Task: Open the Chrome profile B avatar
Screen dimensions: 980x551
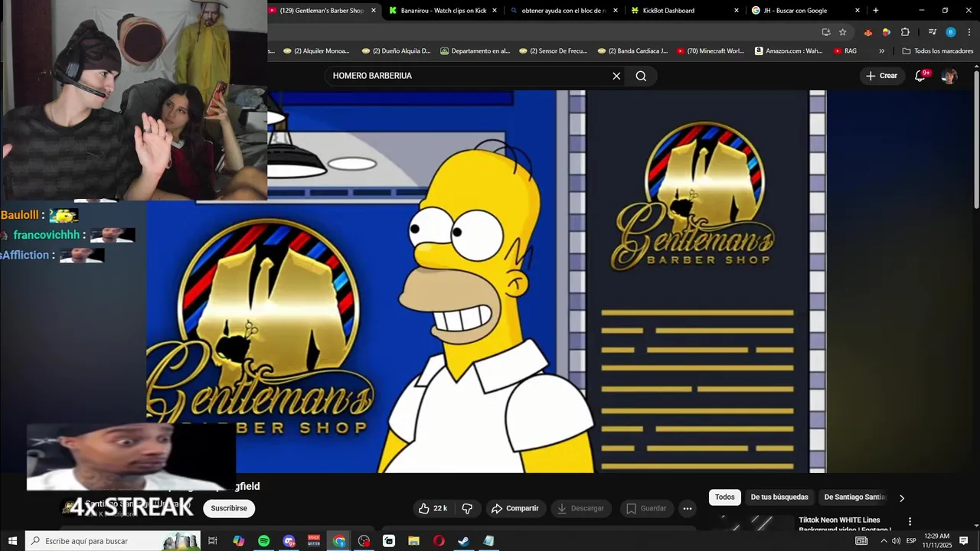Action: [951, 32]
